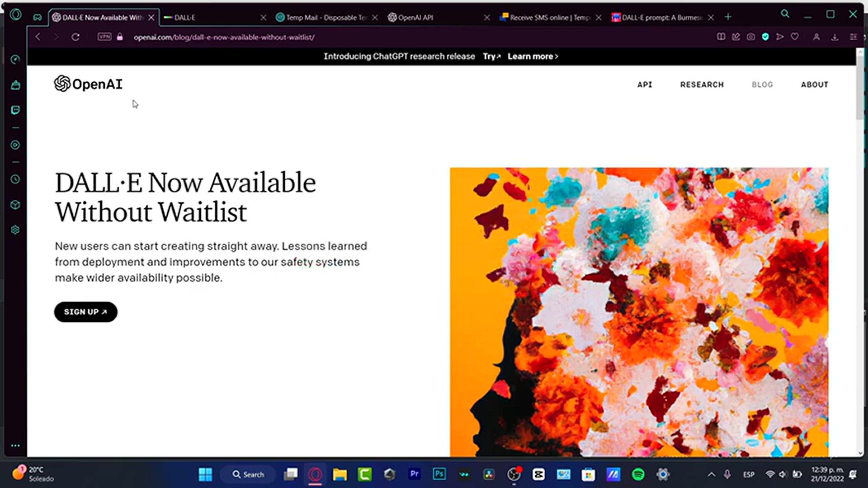Open a new tab with plus button
Screen dimensions: 868x488
pyautogui.click(x=728, y=17)
